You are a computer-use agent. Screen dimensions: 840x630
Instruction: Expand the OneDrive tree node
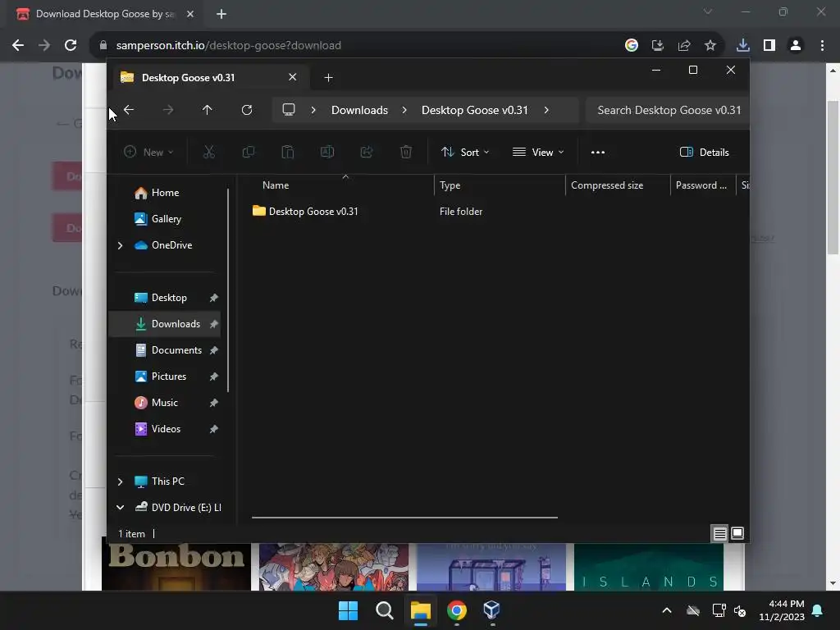click(x=120, y=245)
